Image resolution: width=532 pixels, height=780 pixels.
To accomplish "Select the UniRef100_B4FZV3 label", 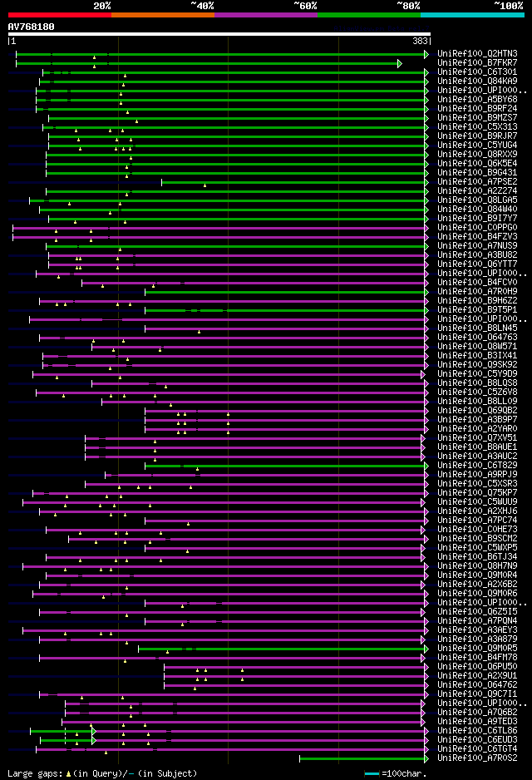I will click(x=477, y=237).
